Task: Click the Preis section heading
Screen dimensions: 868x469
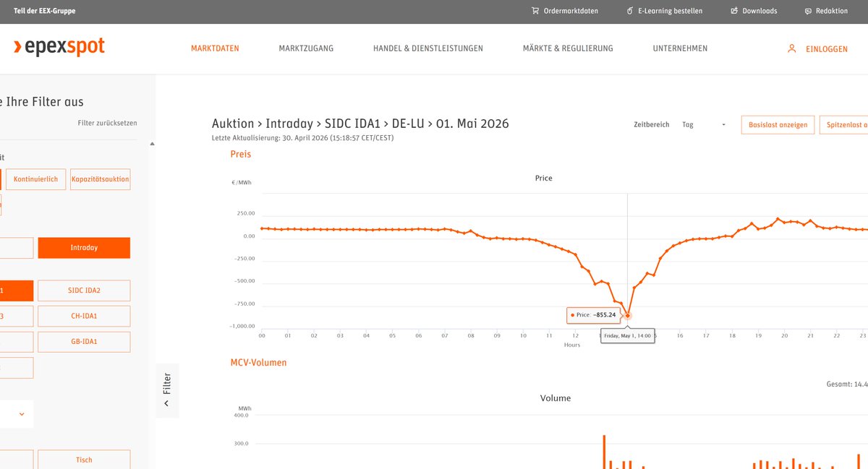Action: (x=241, y=154)
